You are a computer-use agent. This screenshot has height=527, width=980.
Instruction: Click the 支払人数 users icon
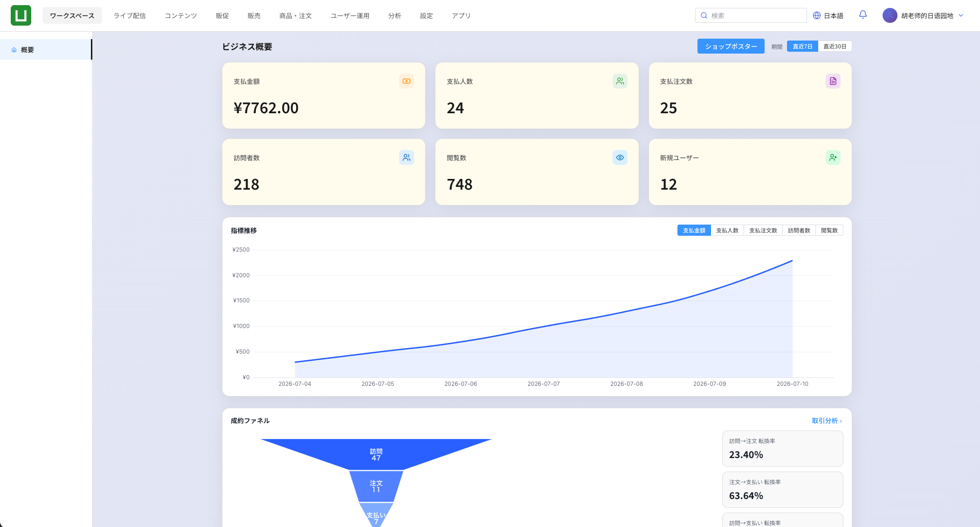pyautogui.click(x=620, y=81)
